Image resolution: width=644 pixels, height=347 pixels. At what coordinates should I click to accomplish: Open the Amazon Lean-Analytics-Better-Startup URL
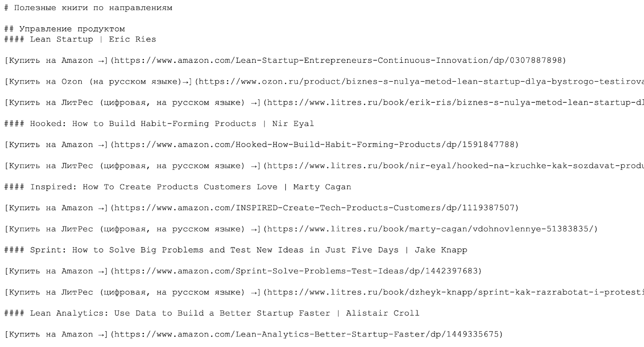click(x=306, y=335)
